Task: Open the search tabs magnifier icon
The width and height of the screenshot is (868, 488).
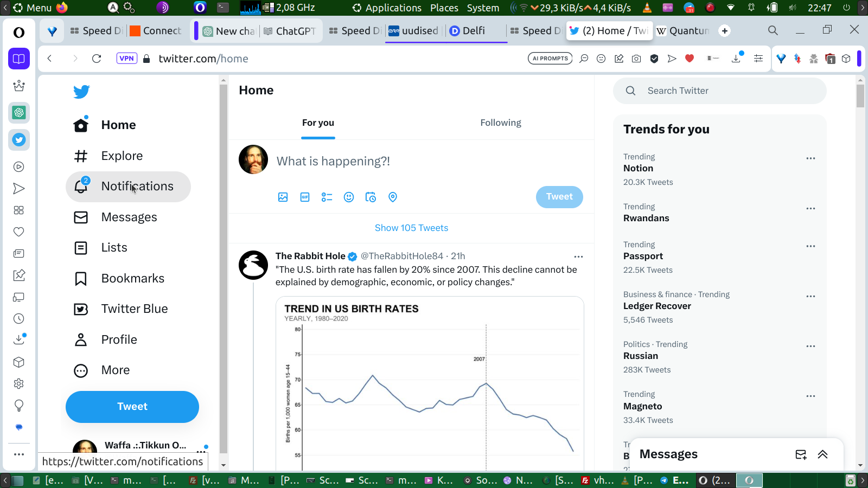Action: click(x=773, y=31)
